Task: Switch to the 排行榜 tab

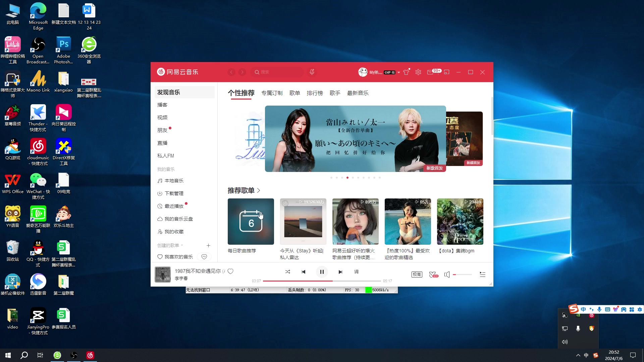Action: click(315, 93)
